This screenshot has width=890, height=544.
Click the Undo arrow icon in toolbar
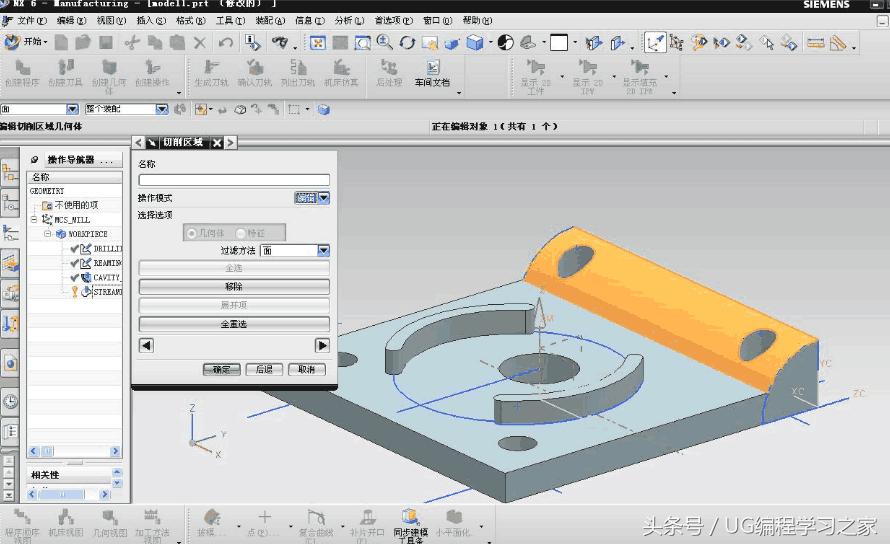pos(226,42)
